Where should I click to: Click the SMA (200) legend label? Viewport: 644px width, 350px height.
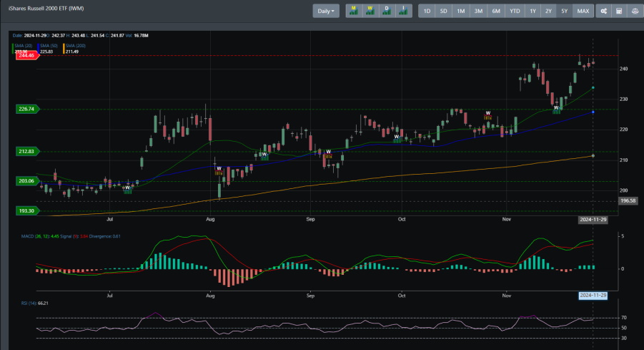(76, 46)
